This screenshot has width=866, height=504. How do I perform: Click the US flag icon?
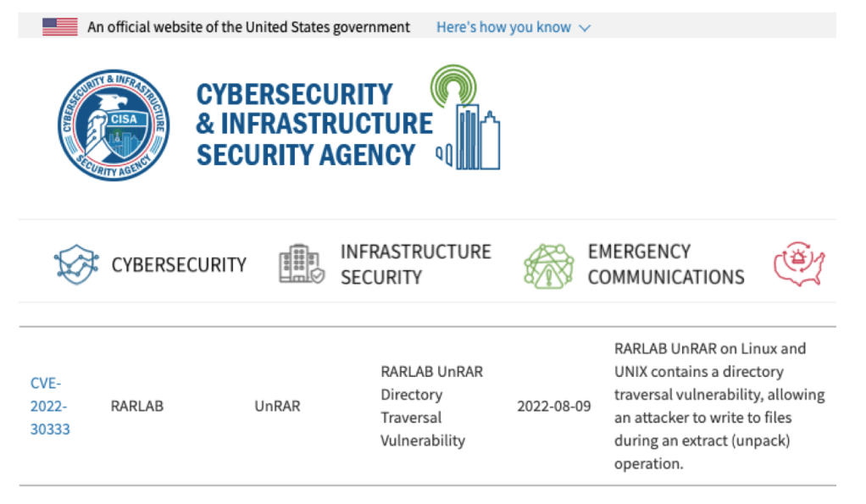[x=60, y=27]
